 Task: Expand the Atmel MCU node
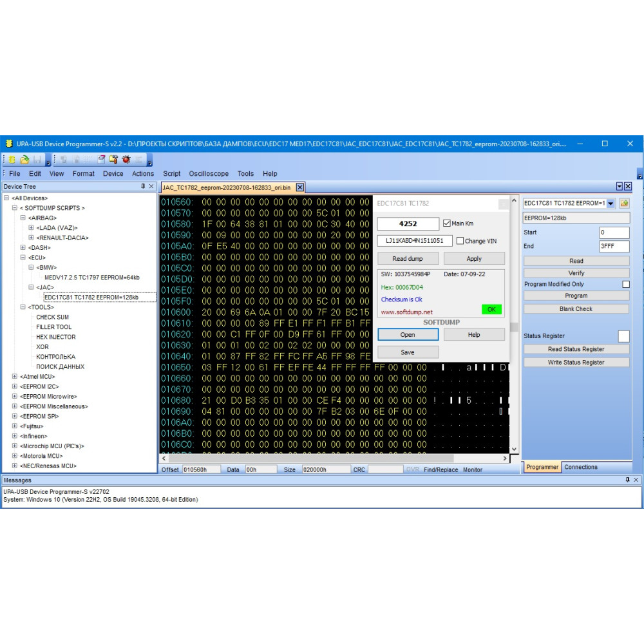click(x=14, y=376)
